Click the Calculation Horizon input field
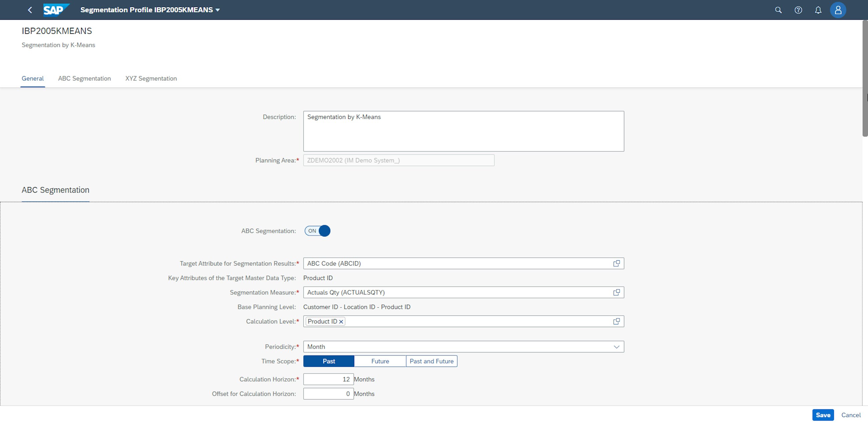Screen dimensions: 868x424 pos(328,379)
